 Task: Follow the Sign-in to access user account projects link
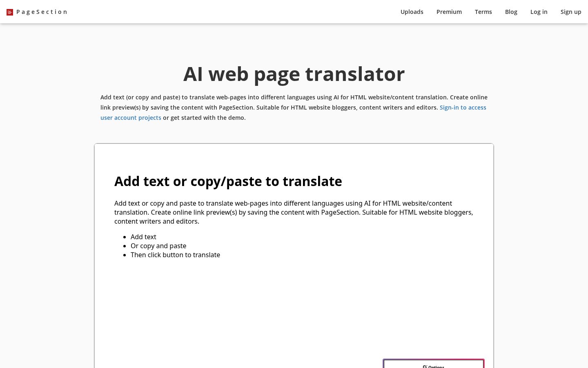(463, 108)
